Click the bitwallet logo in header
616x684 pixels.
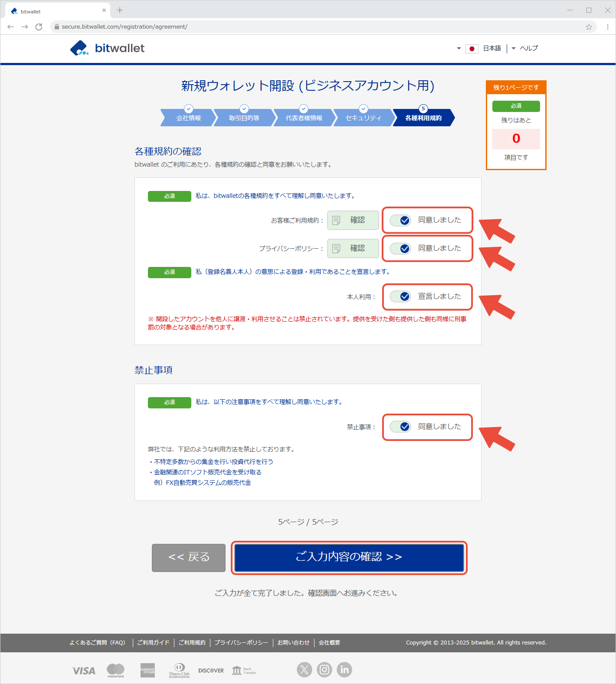click(x=107, y=48)
